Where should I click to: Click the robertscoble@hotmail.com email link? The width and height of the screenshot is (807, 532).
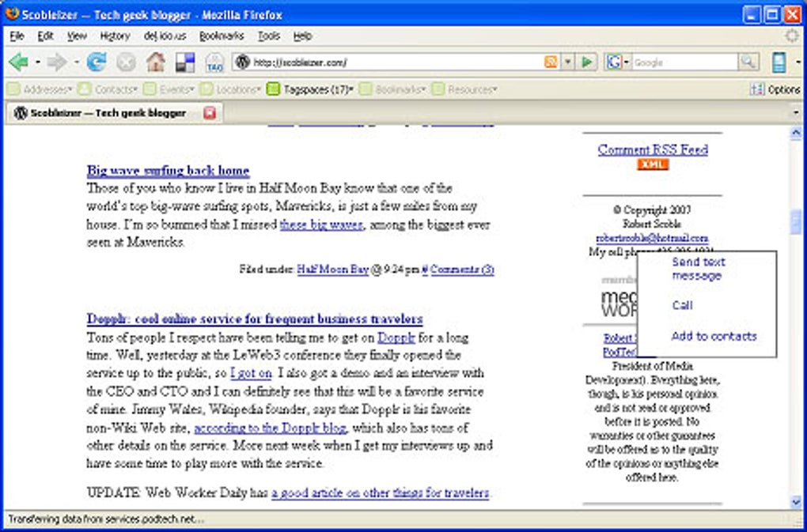652,239
